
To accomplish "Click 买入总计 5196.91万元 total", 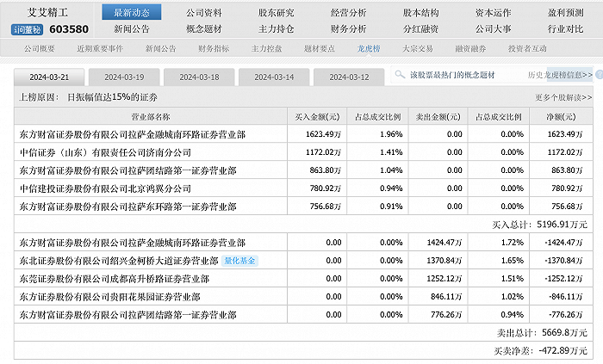I will (540, 225).
